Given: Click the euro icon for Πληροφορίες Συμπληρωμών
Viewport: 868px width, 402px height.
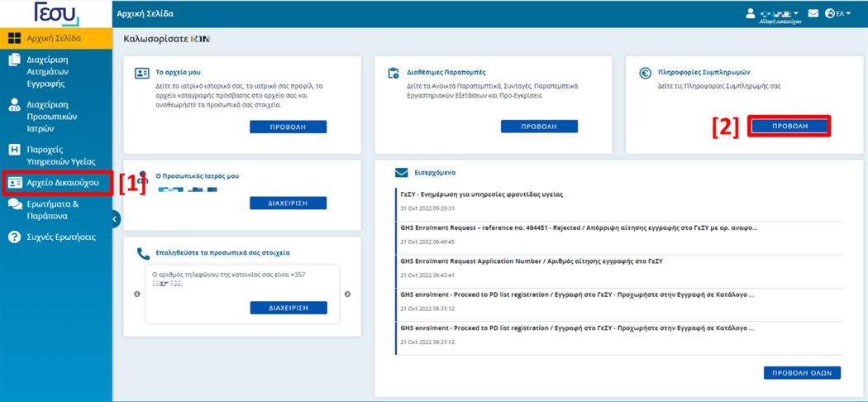Looking at the screenshot, I should click(645, 73).
